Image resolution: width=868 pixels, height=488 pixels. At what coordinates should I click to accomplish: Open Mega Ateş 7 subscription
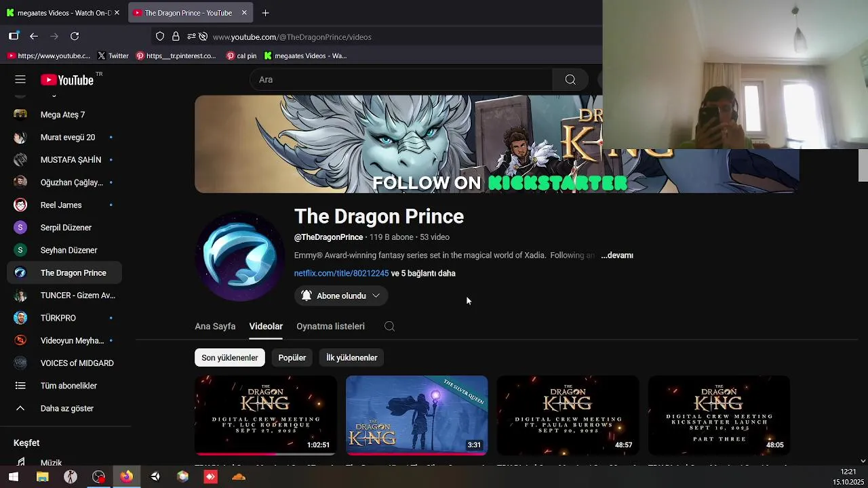click(64, 115)
